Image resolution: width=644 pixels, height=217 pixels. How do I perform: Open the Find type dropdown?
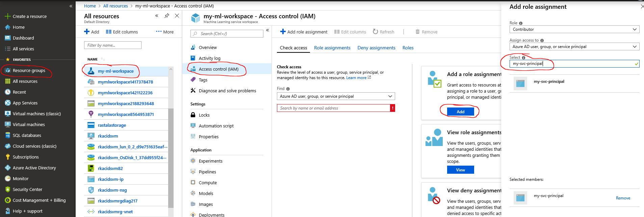(336, 96)
